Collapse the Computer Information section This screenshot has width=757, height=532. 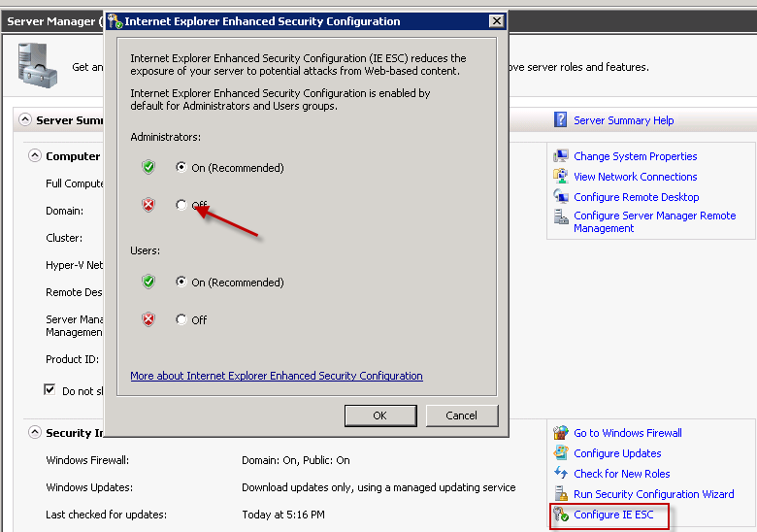[35, 155]
